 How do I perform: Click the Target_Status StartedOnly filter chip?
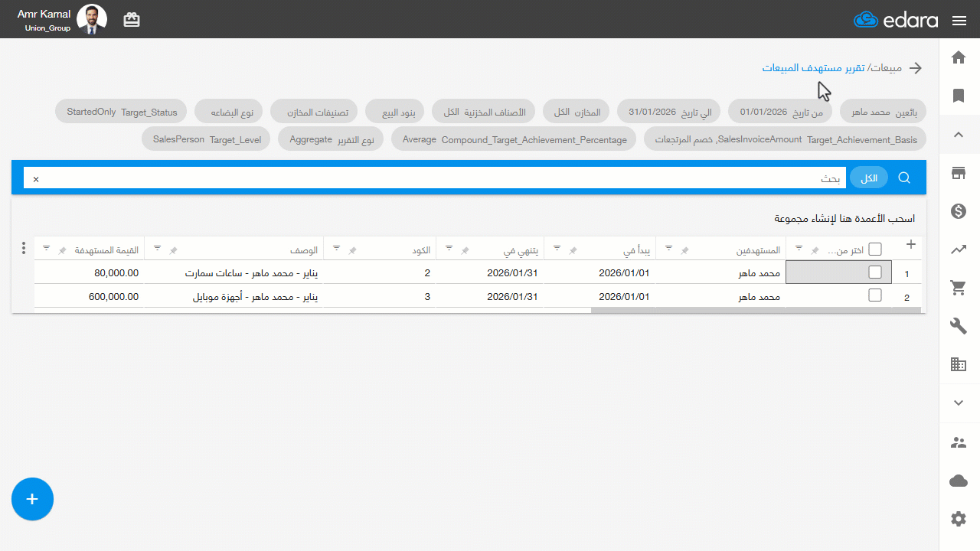pos(122,112)
